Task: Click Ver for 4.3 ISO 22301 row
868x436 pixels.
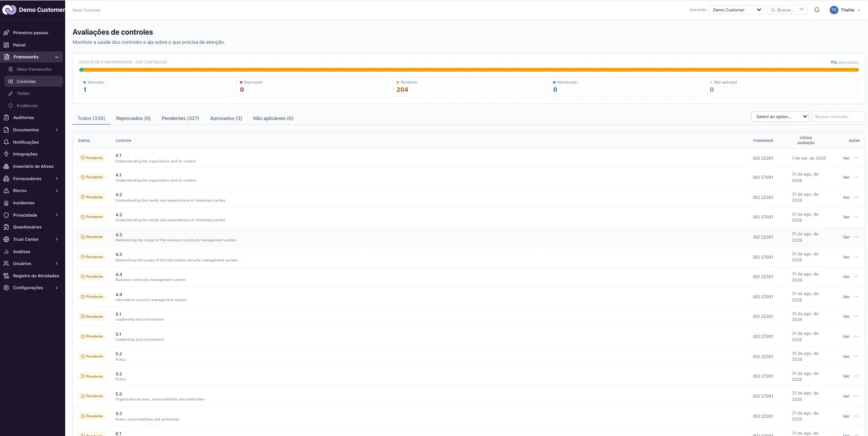Action: tap(846, 237)
